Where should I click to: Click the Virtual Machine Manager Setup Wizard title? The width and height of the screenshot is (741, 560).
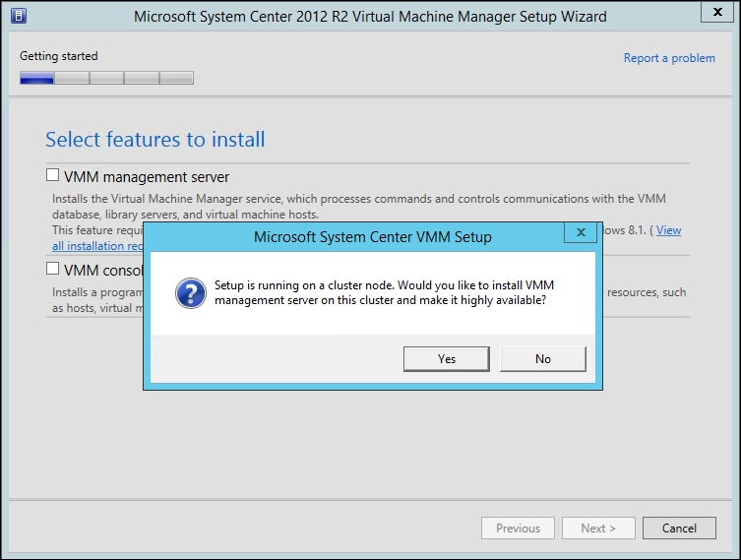[370, 17]
